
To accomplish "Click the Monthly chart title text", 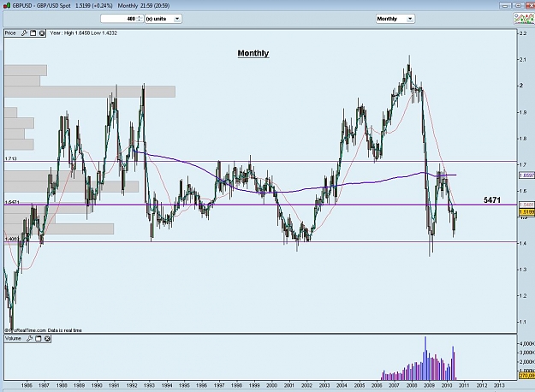I will [253, 53].
